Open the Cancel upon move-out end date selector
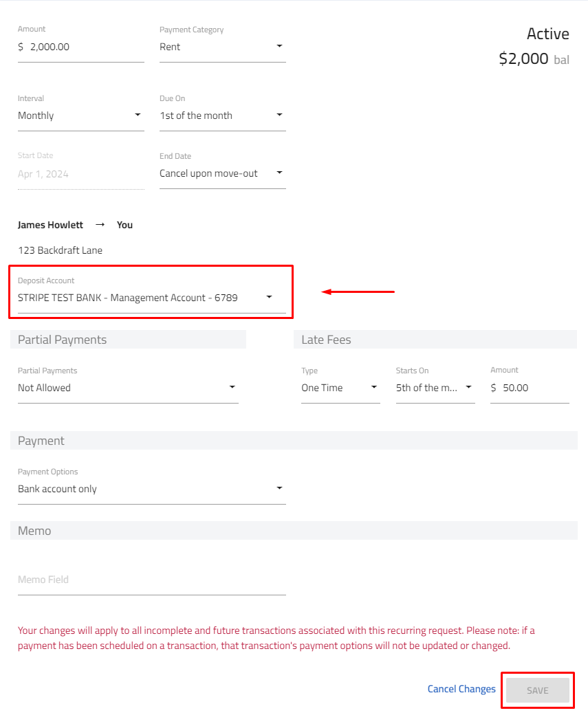Screen dimensions: 588x726 [x=222, y=174]
